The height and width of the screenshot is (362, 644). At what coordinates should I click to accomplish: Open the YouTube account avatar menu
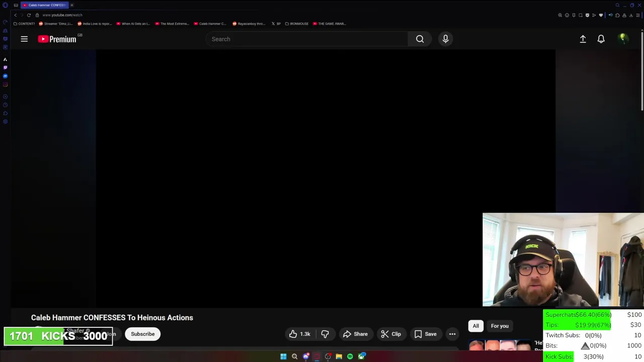623,39
